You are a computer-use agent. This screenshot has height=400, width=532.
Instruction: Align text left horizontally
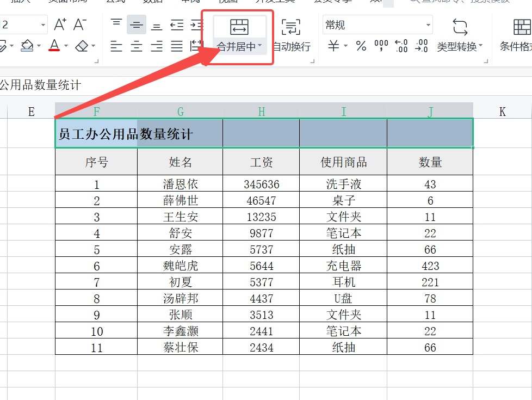click(116, 46)
